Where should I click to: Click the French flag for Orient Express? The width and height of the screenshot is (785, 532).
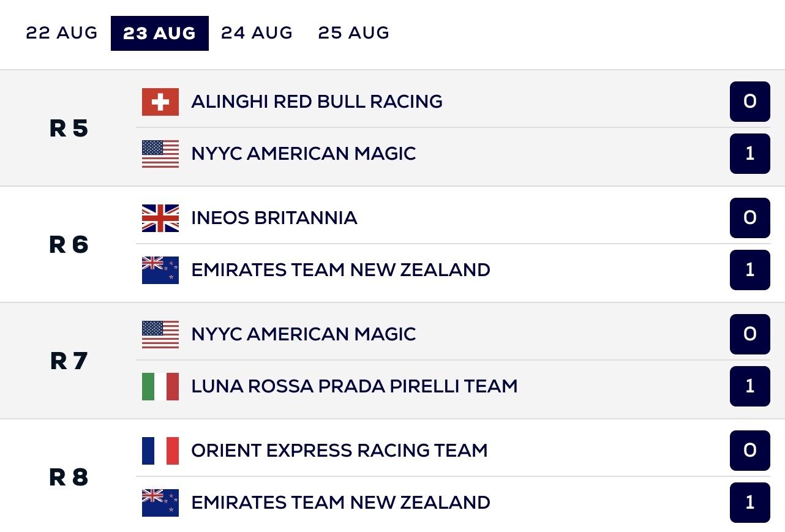tap(160, 451)
